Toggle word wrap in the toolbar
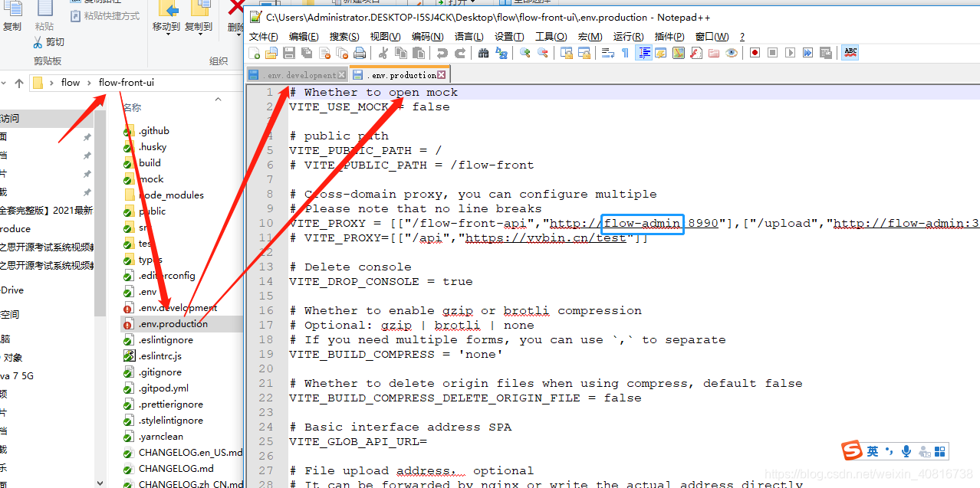Viewport: 980px width, 488px height. pos(607,53)
